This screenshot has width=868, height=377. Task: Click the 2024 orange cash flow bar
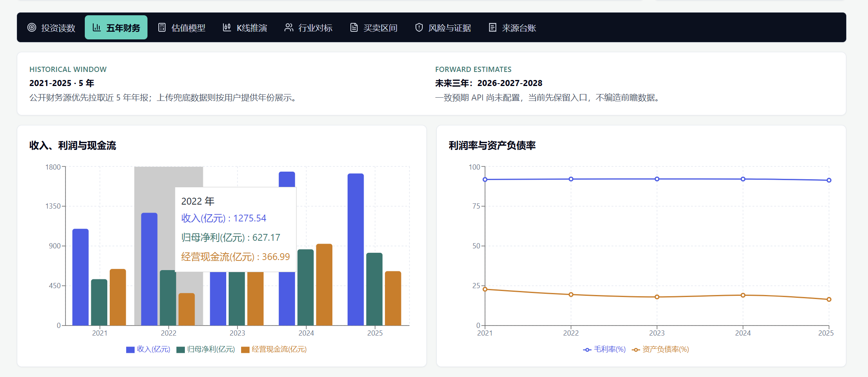pyautogui.click(x=324, y=284)
